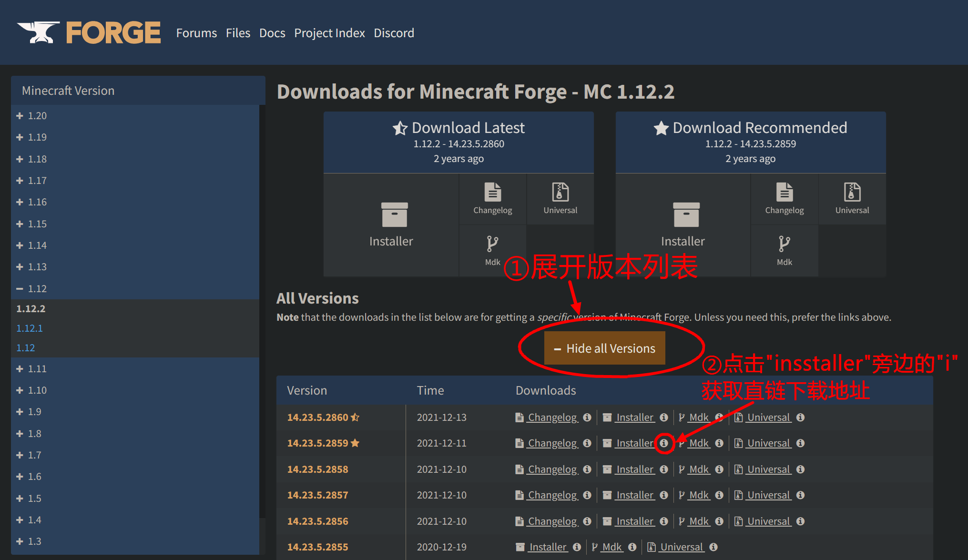Image resolution: width=968 pixels, height=560 pixels.
Task: Click Universal icon under Download Recommended
Action: point(852,199)
